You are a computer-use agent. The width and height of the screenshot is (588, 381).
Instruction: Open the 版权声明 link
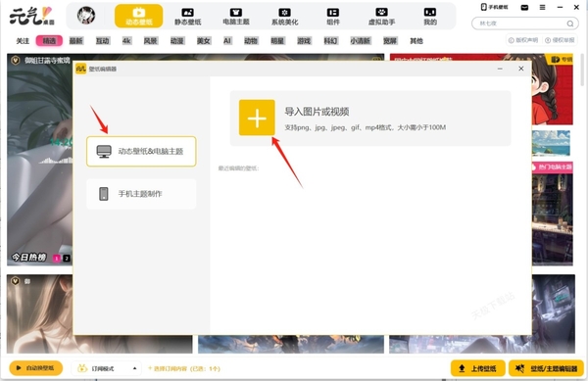[x=523, y=40]
